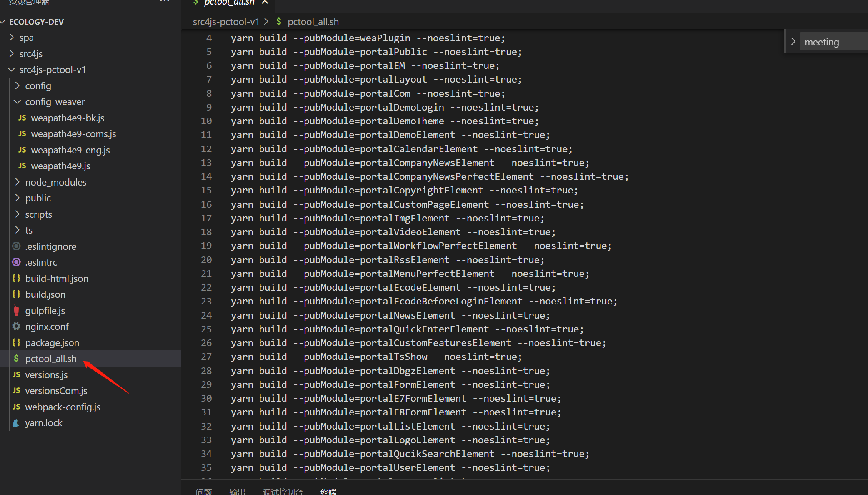Switch to the 终端 panel tab
The height and width of the screenshot is (495, 868).
[328, 492]
